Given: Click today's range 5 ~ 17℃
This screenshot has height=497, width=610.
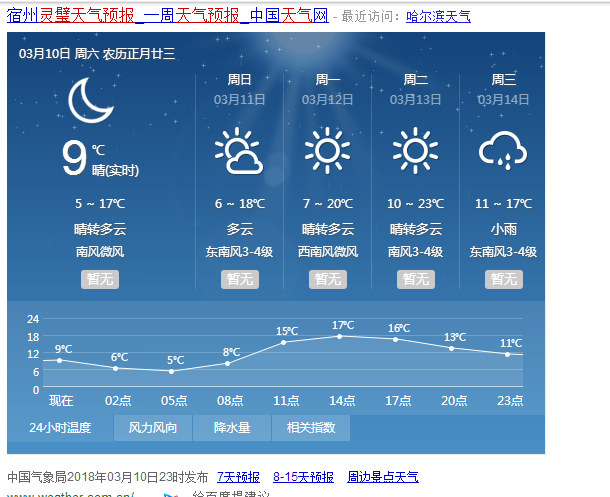Looking at the screenshot, I should tap(100, 203).
